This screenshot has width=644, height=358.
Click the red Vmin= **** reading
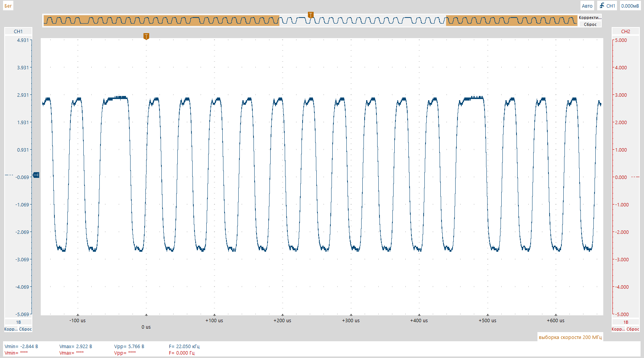pyautogui.click(x=16, y=353)
